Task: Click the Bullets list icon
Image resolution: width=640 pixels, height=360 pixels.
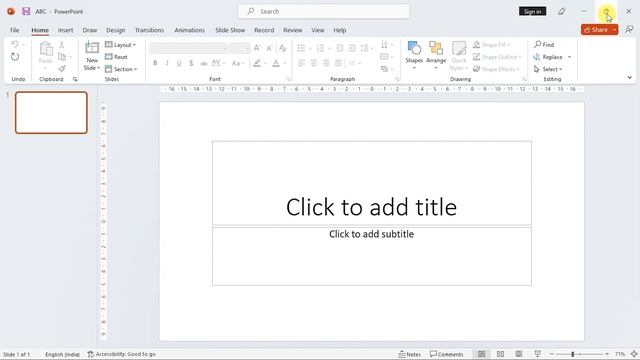Action: 301,48
